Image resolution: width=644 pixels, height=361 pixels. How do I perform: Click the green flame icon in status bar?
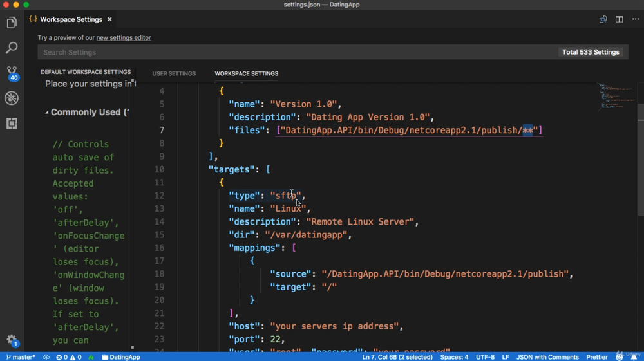point(91,357)
